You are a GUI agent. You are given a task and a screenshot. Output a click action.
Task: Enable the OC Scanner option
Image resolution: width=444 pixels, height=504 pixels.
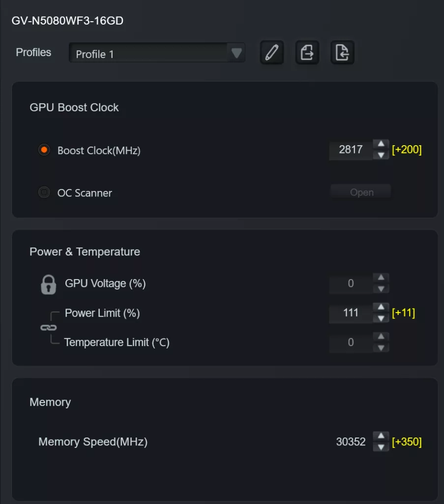[44, 192]
